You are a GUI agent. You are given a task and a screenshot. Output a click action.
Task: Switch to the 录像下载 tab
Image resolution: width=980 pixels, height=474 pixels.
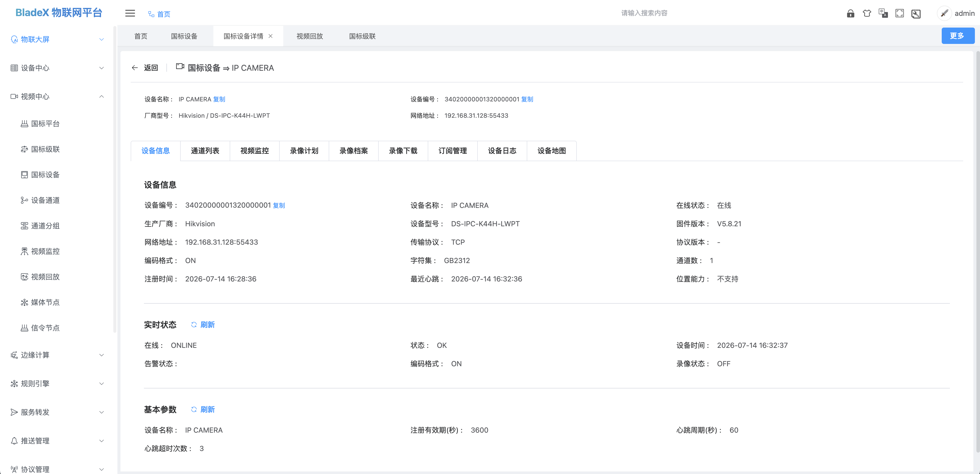(x=403, y=151)
